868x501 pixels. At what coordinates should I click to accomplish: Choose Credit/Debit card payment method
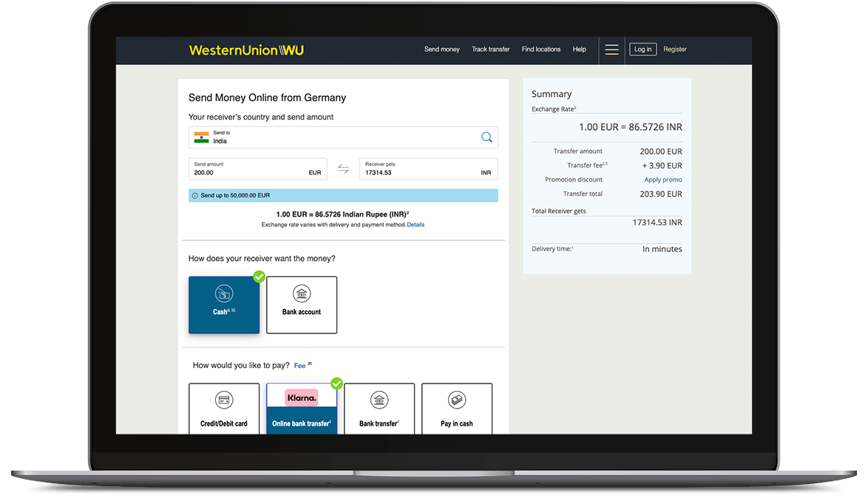point(224,408)
